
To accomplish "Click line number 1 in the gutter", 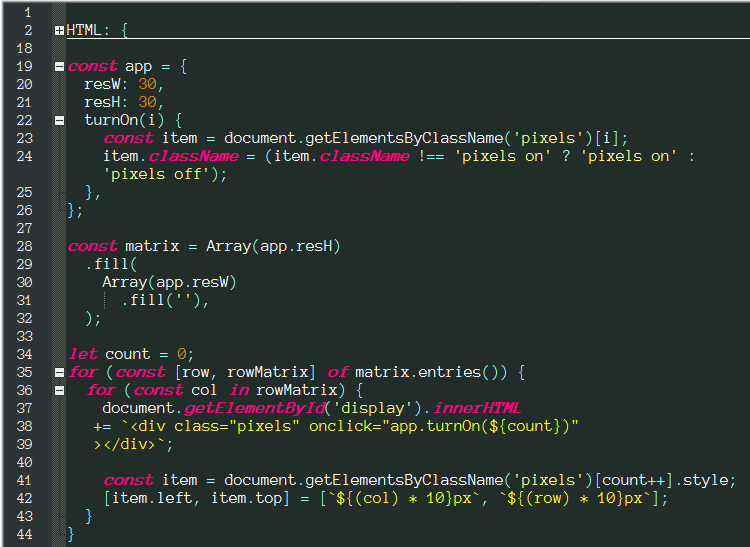I will click(28, 12).
